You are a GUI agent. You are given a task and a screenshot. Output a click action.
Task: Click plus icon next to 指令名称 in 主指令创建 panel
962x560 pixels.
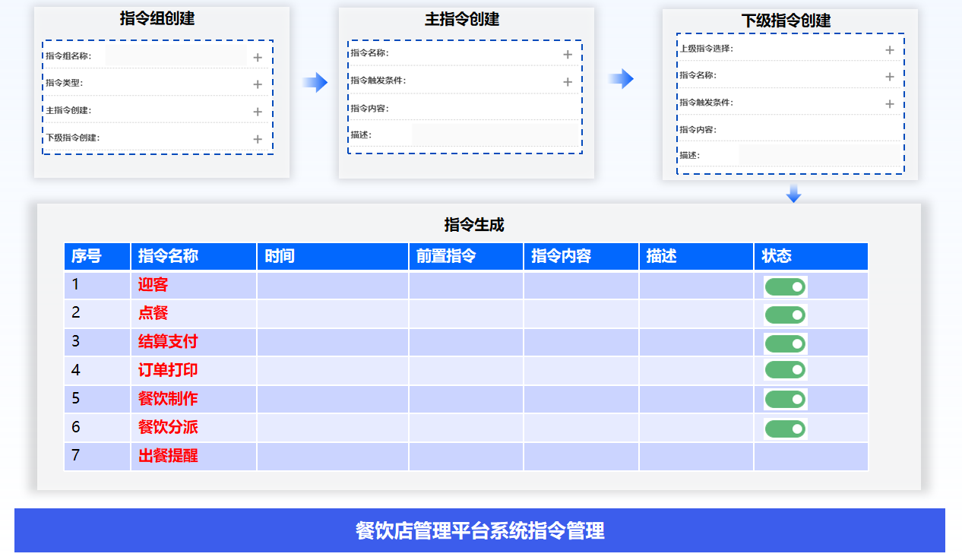(x=568, y=54)
